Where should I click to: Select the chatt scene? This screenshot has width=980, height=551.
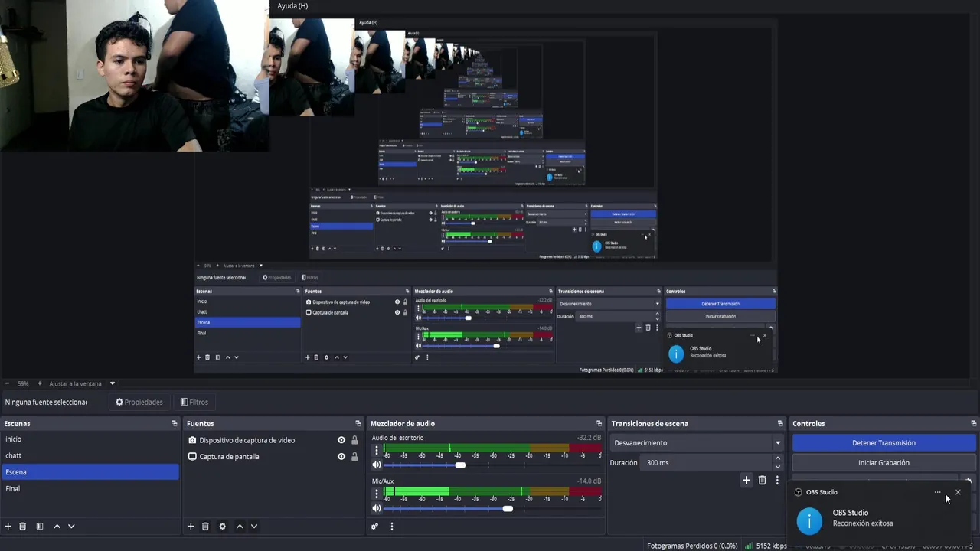90,455
